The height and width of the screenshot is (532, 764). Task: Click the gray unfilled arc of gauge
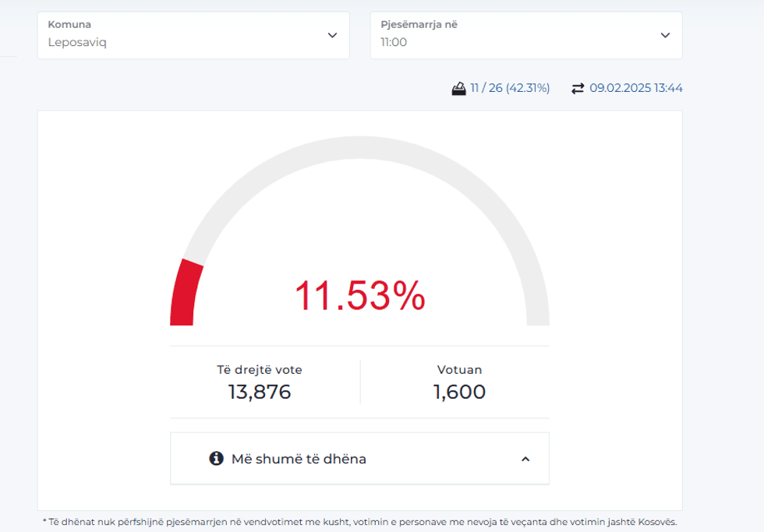tap(359, 148)
